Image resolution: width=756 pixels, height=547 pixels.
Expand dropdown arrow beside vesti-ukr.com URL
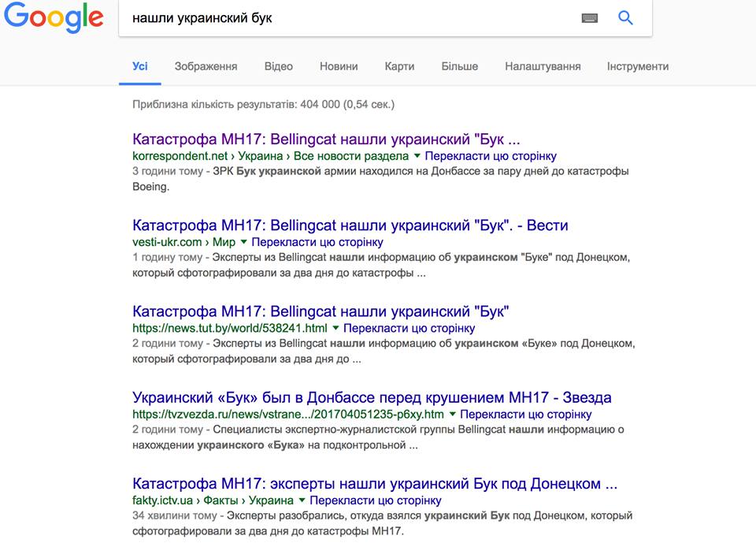(x=243, y=242)
